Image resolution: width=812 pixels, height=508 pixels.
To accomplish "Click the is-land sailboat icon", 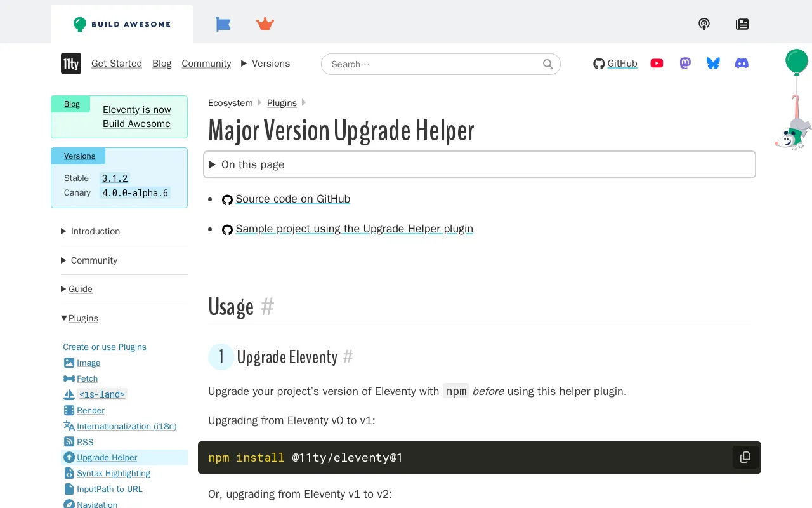I will point(69,394).
